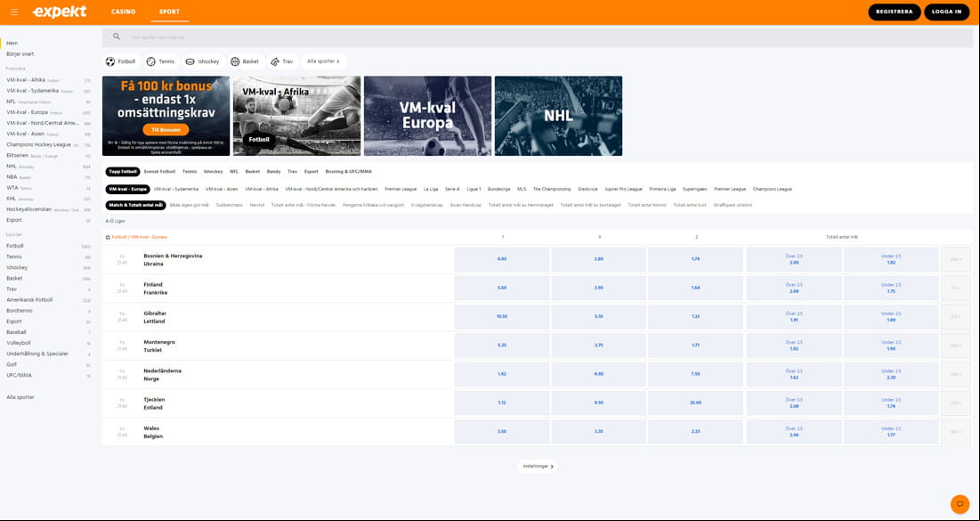
Task: Show more markets for Finland vs Frankrike
Action: point(956,288)
